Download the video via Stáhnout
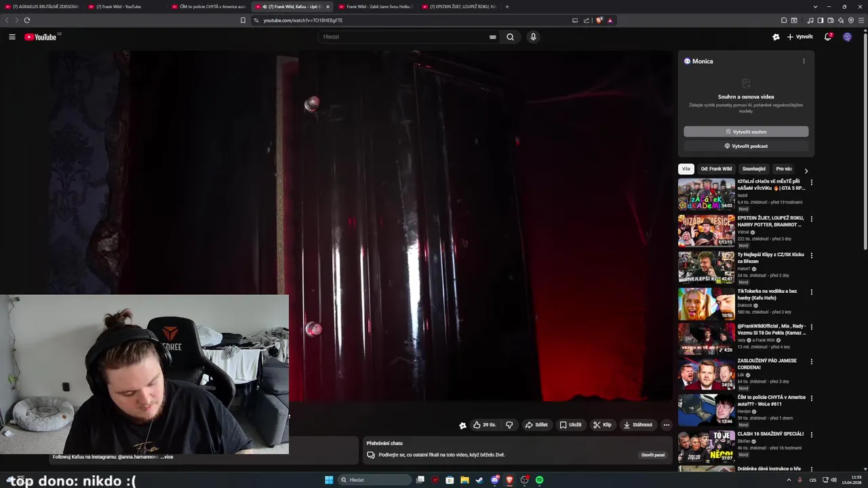The width and height of the screenshot is (868, 488). [638, 425]
